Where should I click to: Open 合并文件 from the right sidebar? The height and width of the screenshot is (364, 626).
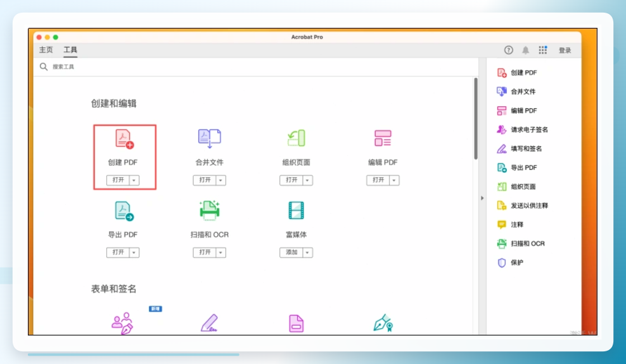point(516,92)
